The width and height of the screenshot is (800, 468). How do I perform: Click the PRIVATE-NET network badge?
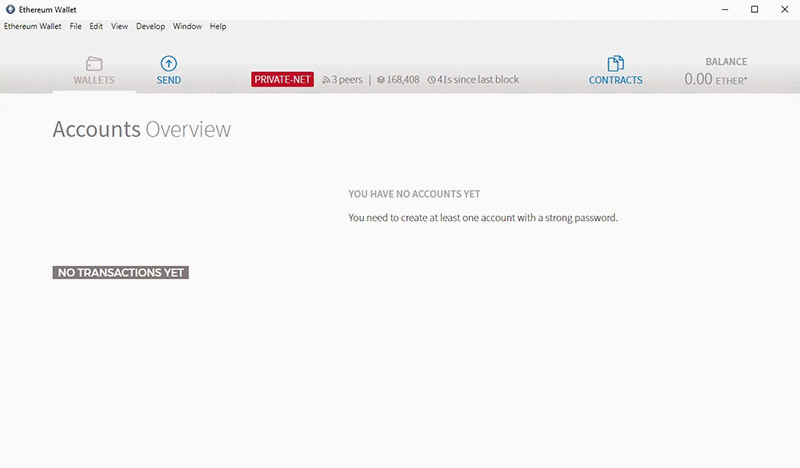282,79
